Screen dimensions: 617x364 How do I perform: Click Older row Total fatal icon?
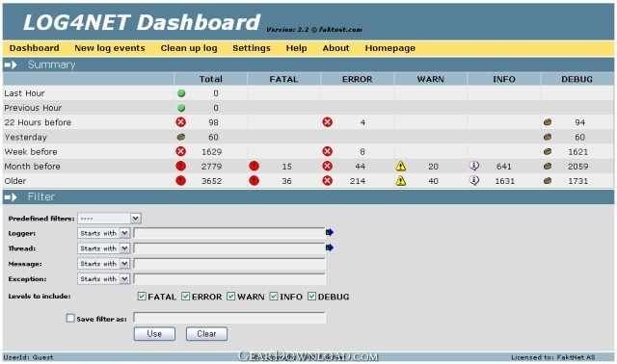pos(180,180)
